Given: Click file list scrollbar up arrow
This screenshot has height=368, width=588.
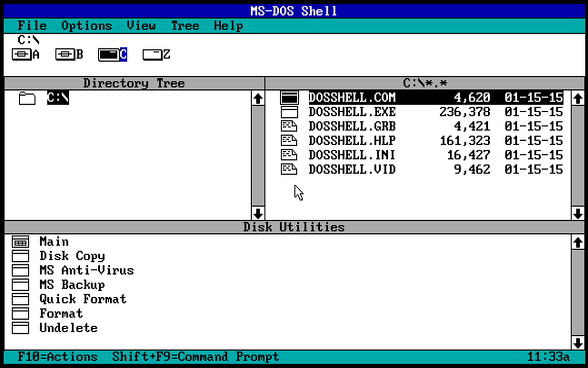Looking at the screenshot, I should click(577, 98).
